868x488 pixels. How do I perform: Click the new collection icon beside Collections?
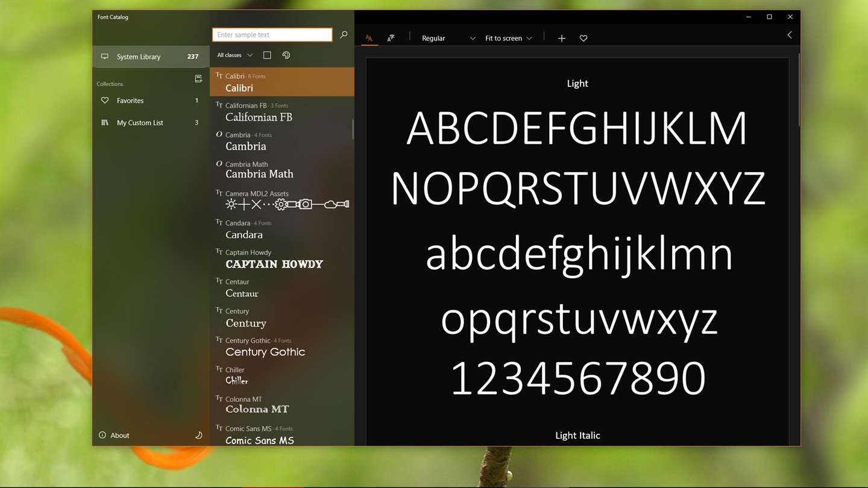pyautogui.click(x=198, y=78)
